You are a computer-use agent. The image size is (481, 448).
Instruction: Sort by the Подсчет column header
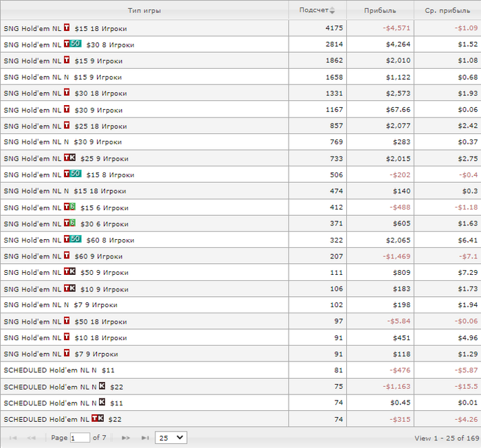pyautogui.click(x=317, y=10)
